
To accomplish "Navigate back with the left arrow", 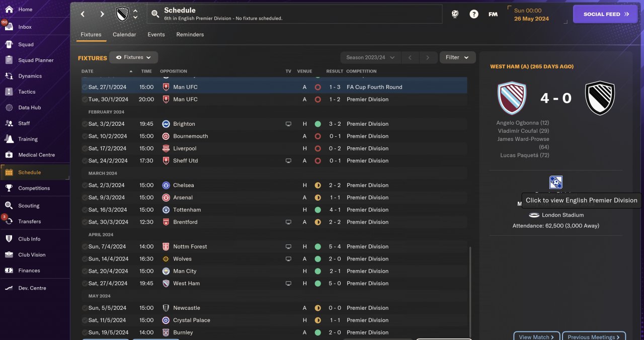I will 83,14.
